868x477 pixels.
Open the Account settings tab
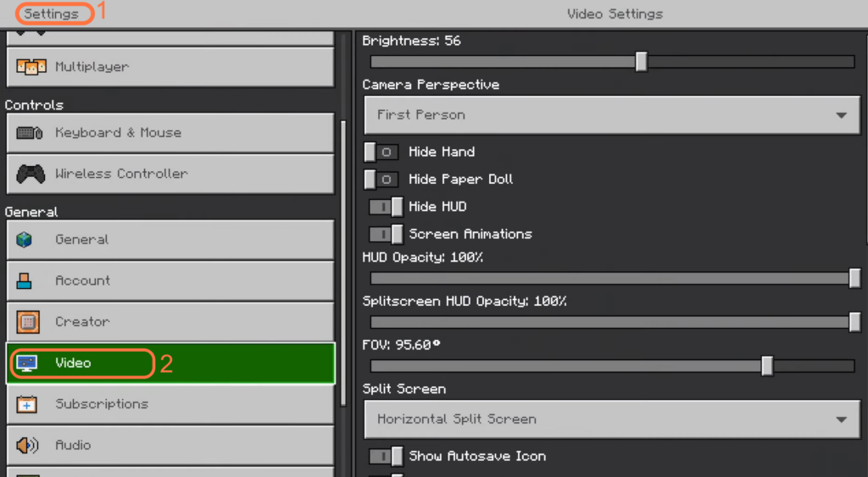point(170,280)
